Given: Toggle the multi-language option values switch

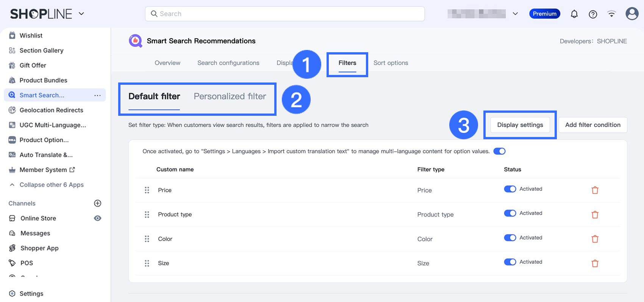Looking at the screenshot, I should pyautogui.click(x=499, y=151).
